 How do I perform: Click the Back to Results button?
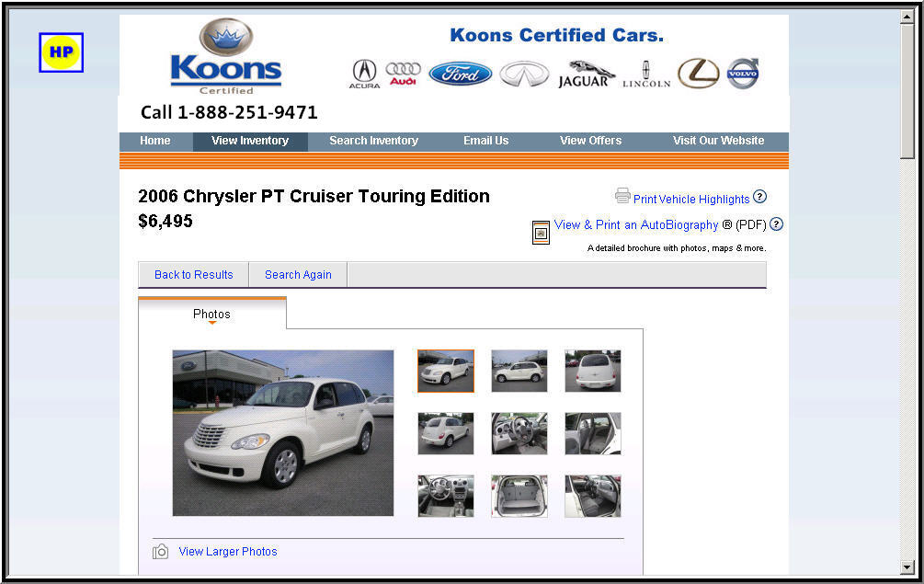pyautogui.click(x=194, y=275)
